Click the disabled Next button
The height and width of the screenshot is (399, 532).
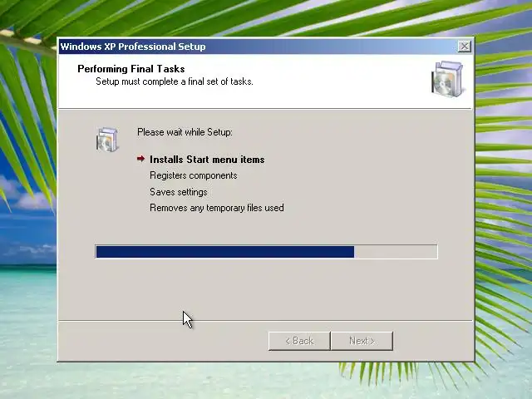[362, 341]
